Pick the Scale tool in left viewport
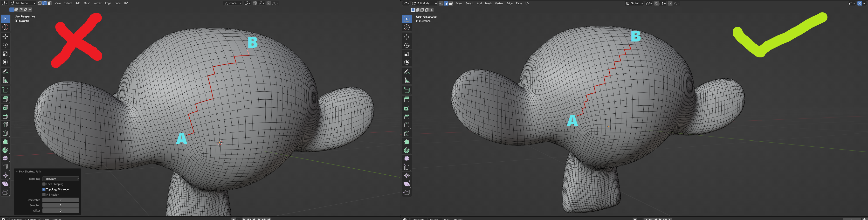This screenshot has width=868, height=220. 5,54
